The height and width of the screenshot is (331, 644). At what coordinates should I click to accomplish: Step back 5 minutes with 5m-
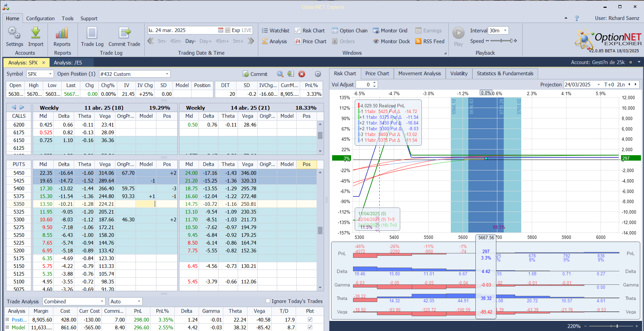[x=162, y=41]
